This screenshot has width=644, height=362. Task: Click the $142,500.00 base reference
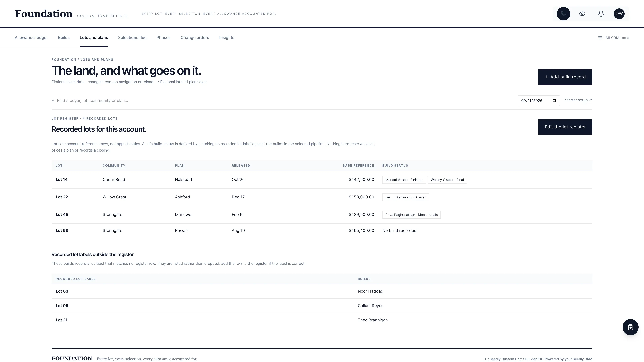tap(361, 180)
